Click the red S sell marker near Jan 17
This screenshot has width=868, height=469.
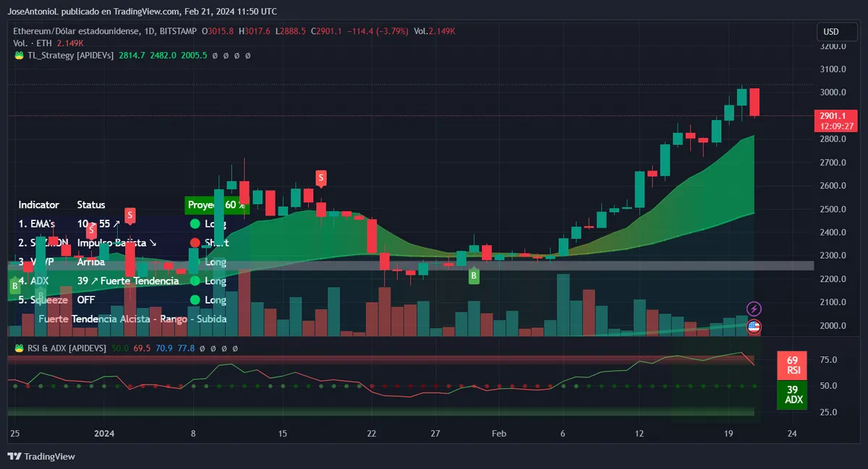[320, 177]
